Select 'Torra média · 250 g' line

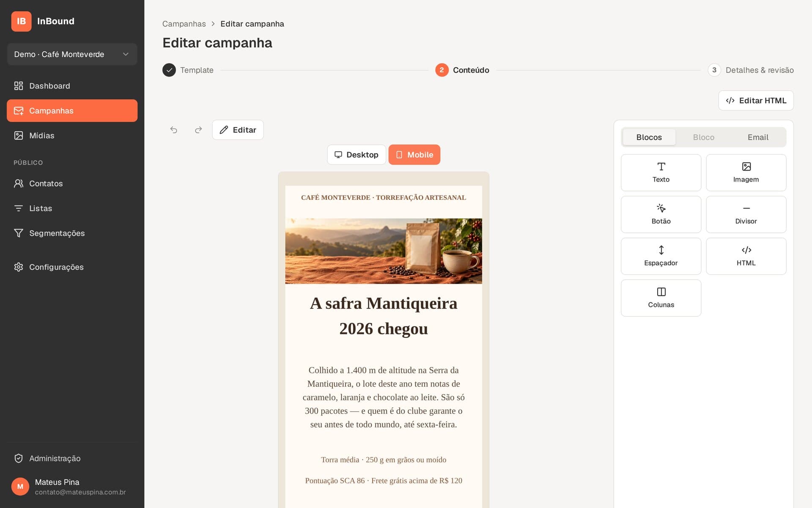click(x=384, y=460)
